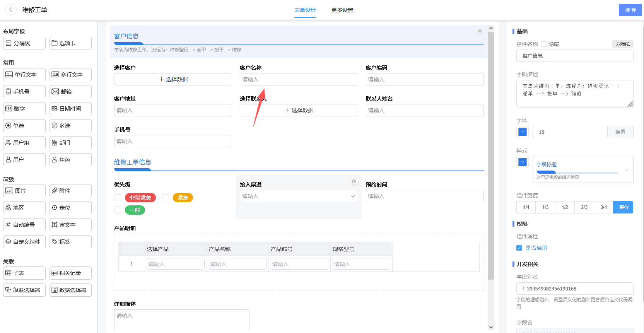The width and height of the screenshot is (644, 333).
Task: Click 选择数据 under 选择联系人
Action: (x=299, y=110)
